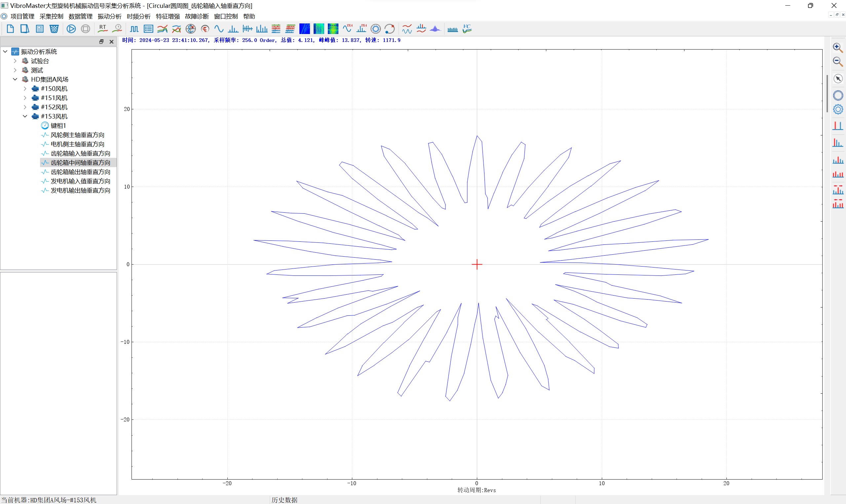Click the square pulse waveform icon
Screen dimensions: 846x504
pos(134,29)
